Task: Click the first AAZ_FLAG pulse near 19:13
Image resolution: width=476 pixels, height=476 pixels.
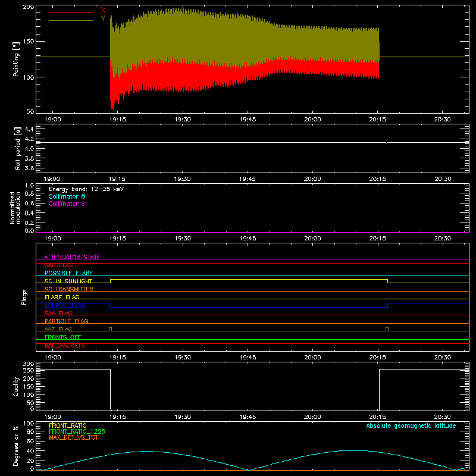Action: coord(110,330)
